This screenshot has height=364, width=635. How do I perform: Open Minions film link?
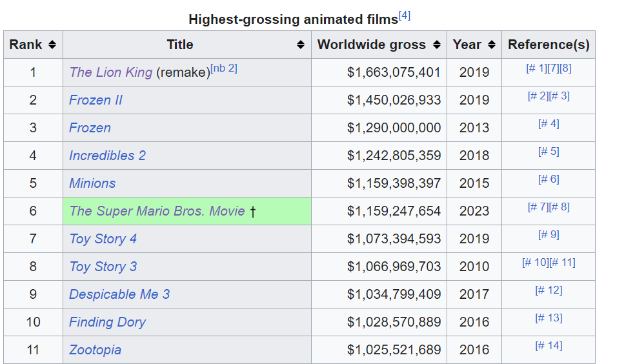(x=92, y=183)
